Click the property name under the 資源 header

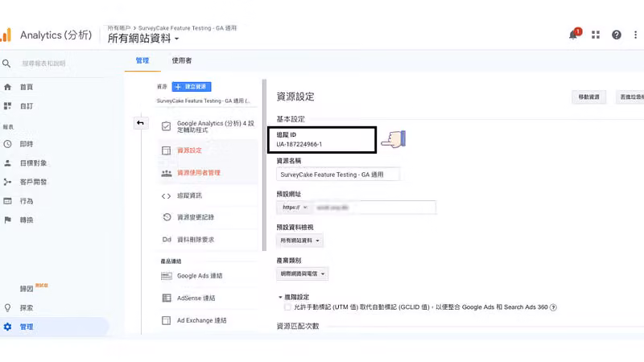(204, 101)
